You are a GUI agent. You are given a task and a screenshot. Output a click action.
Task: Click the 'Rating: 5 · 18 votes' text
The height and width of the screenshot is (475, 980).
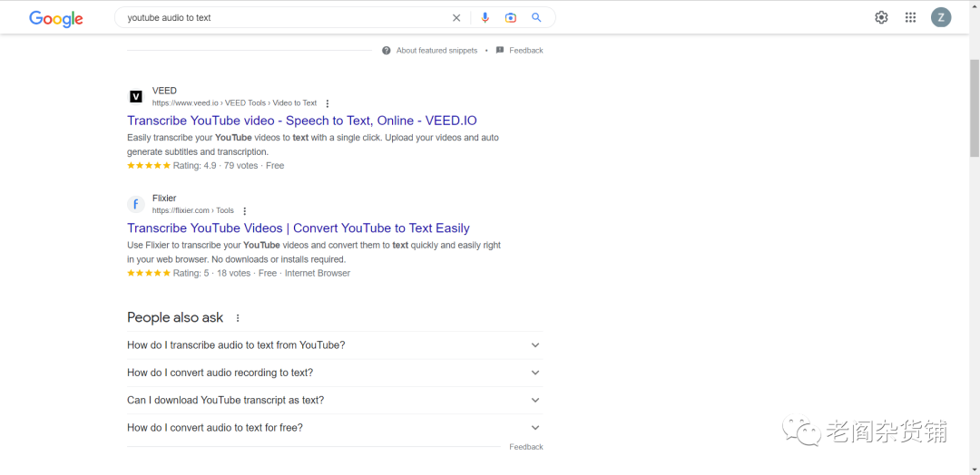pyautogui.click(x=211, y=273)
